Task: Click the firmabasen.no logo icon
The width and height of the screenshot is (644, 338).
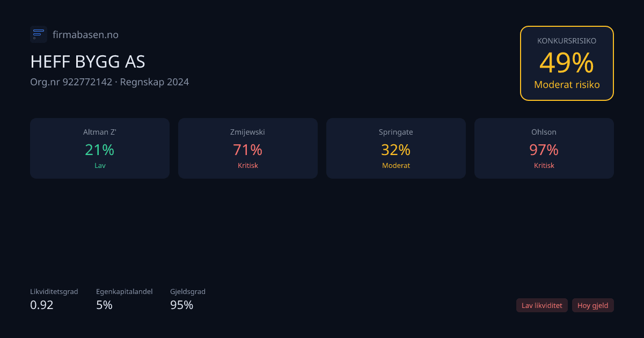Action: (x=39, y=34)
